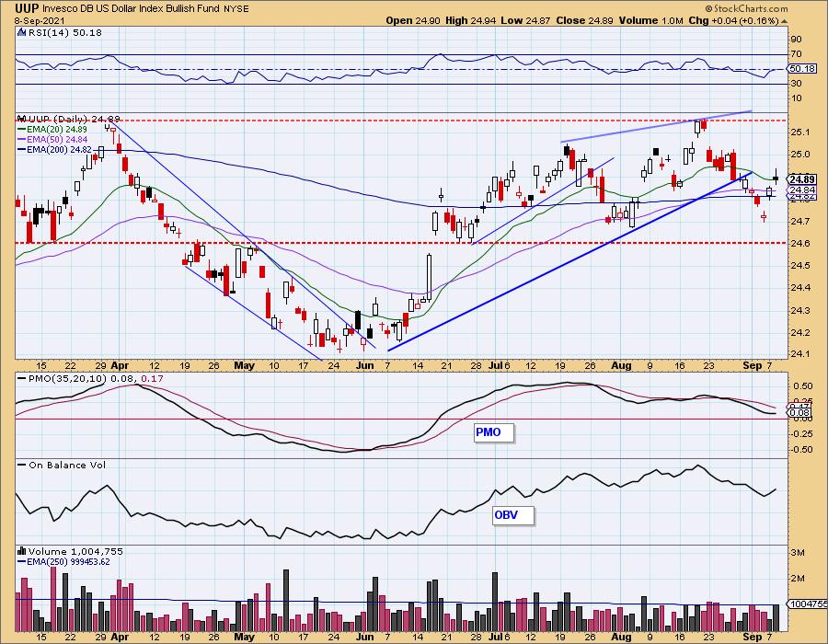Click the Aug label on the price chart date axis

(621, 365)
